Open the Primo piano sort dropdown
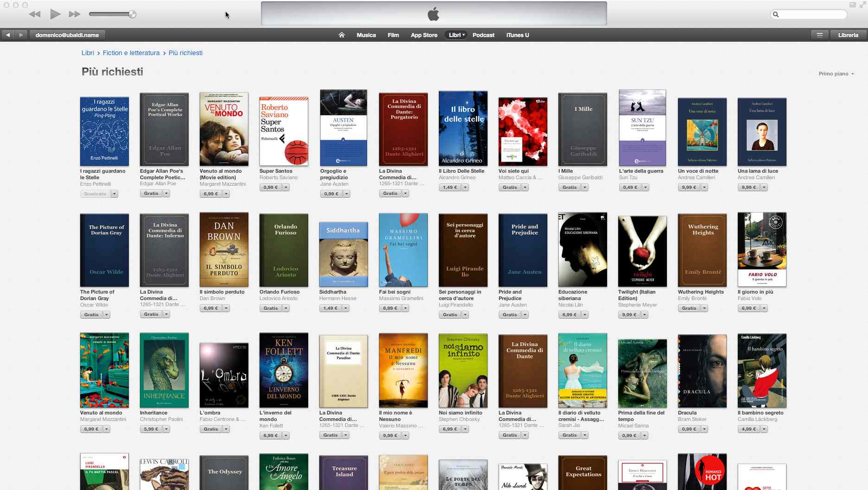868x490 pixels. (836, 74)
